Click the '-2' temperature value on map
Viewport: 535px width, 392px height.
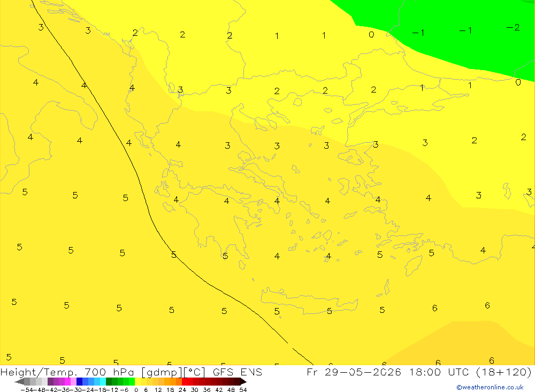(x=513, y=27)
